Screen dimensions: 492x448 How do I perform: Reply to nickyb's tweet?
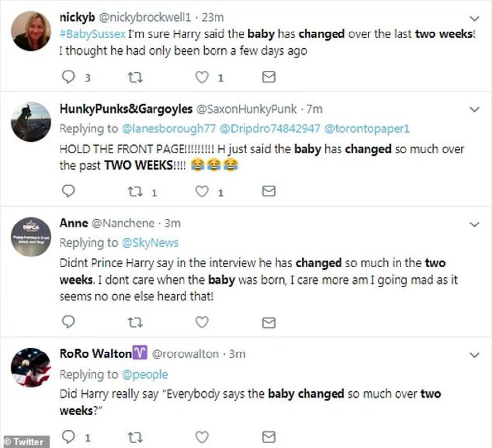click(x=69, y=77)
